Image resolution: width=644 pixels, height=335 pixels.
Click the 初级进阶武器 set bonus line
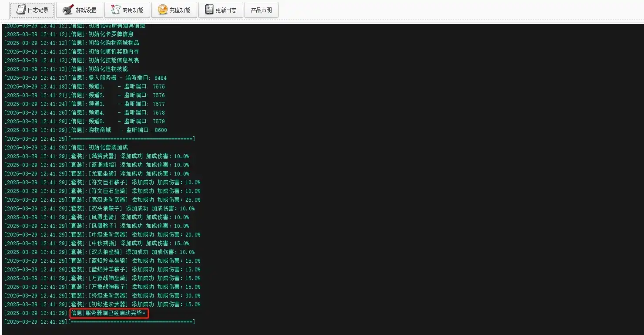click(102, 304)
